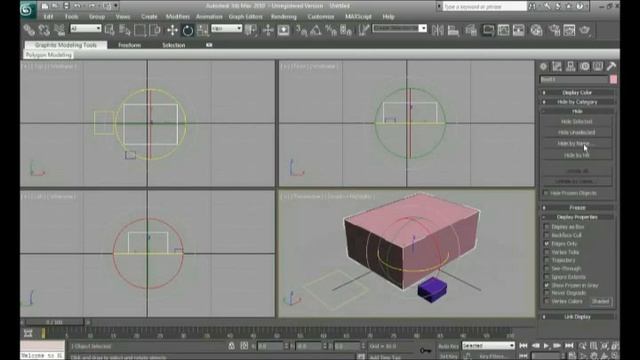The height and width of the screenshot is (360, 640).
Task: Click the time slider bar
Action: [x=54, y=322]
